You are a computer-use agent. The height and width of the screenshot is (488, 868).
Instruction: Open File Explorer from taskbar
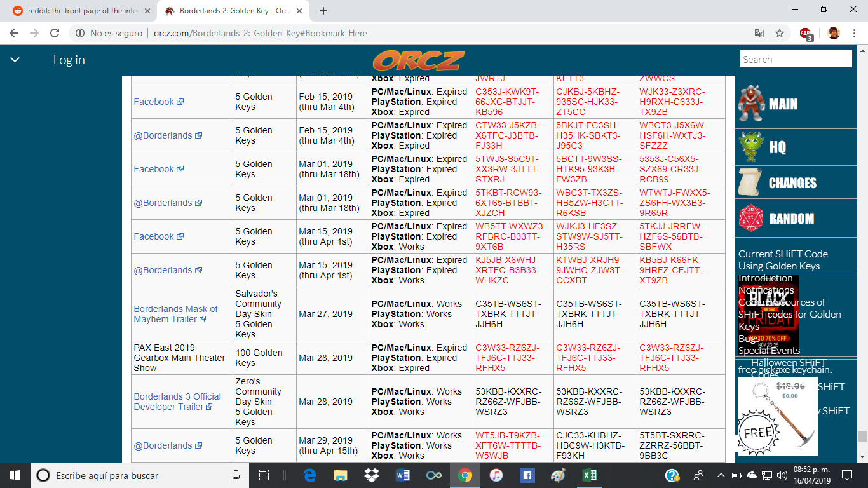(340, 475)
